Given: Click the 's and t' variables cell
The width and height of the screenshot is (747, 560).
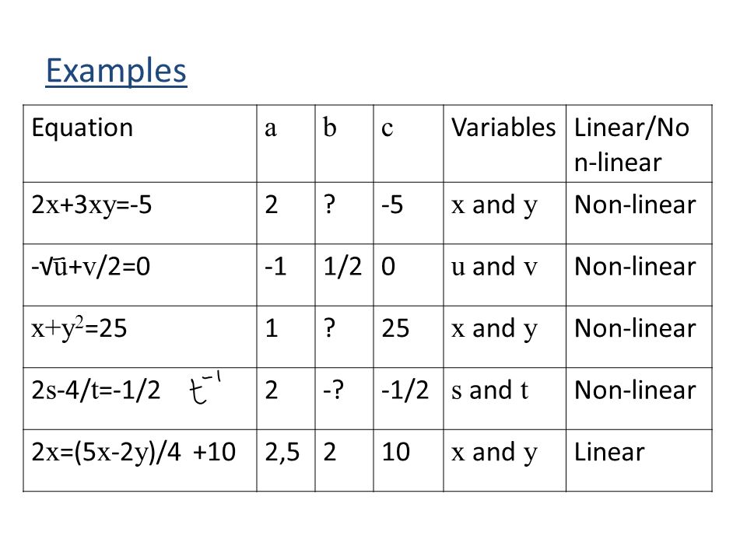Looking at the screenshot, I should tap(504, 398).
